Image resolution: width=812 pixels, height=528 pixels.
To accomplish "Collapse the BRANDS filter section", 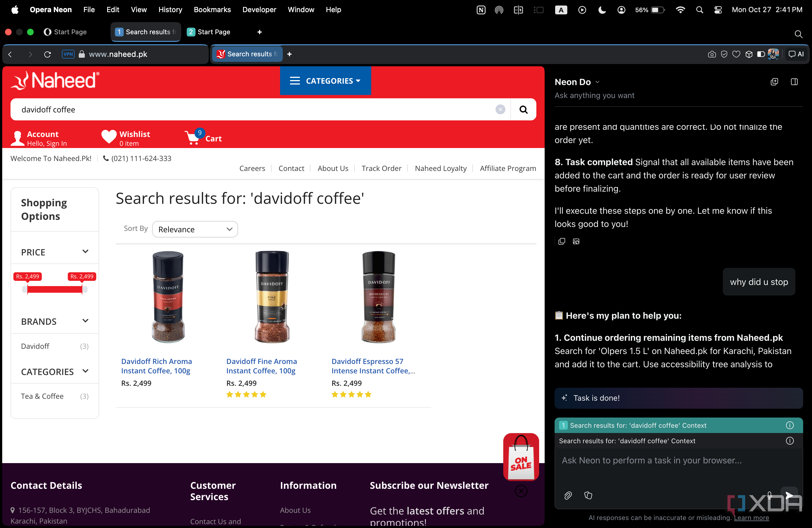I will tap(55, 321).
